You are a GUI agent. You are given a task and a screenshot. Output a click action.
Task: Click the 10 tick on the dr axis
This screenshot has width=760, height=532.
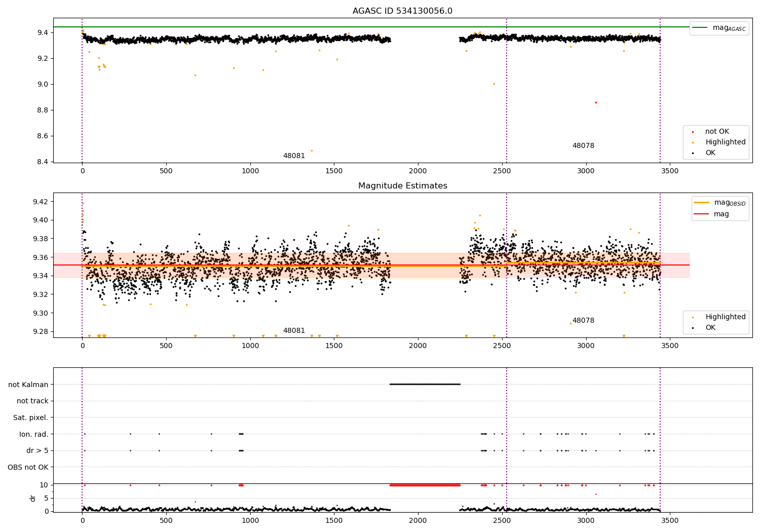pyautogui.click(x=44, y=485)
